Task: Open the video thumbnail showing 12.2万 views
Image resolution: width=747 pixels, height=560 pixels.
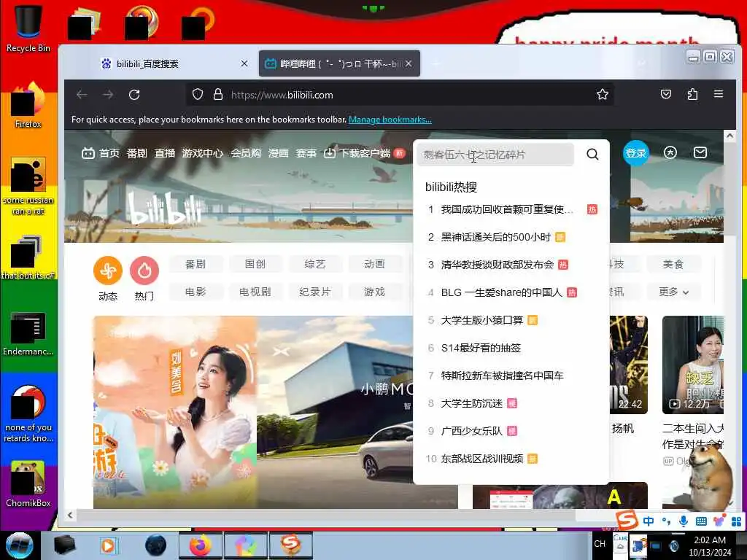Action: [693, 365]
